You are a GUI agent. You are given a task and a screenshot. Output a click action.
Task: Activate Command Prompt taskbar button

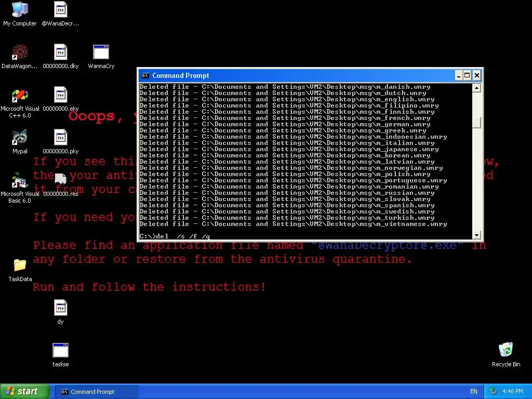[x=97, y=392]
